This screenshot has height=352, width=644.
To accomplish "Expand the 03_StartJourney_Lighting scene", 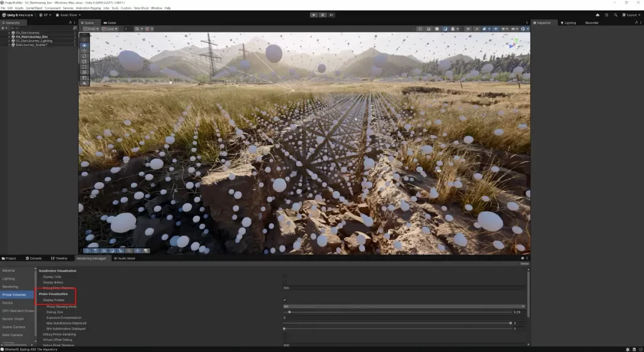I will (9, 41).
